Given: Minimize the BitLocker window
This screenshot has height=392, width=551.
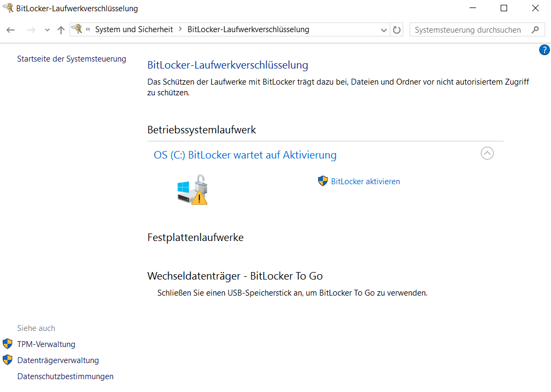Looking at the screenshot, I should coord(473,8).
